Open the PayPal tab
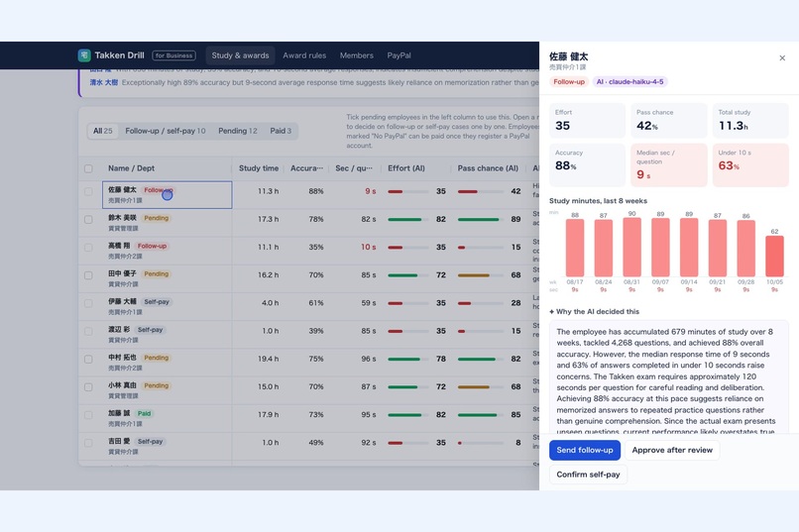The height and width of the screenshot is (532, 799). coord(399,55)
